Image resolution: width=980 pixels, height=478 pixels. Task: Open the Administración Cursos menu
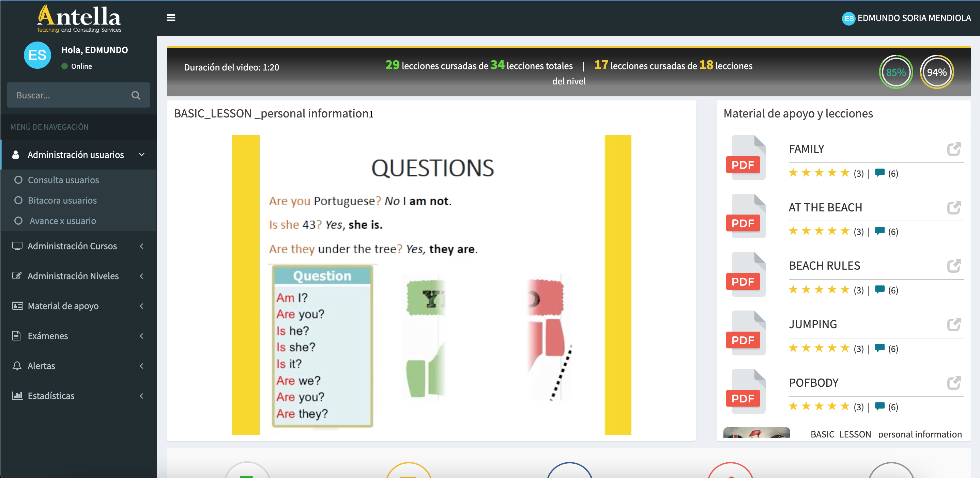[x=78, y=246]
